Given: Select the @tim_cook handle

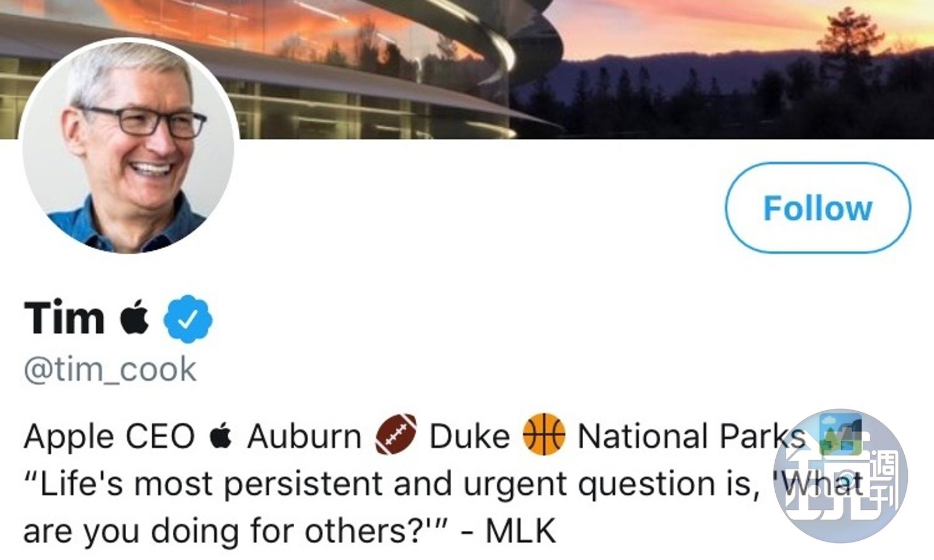Looking at the screenshot, I should [110, 370].
